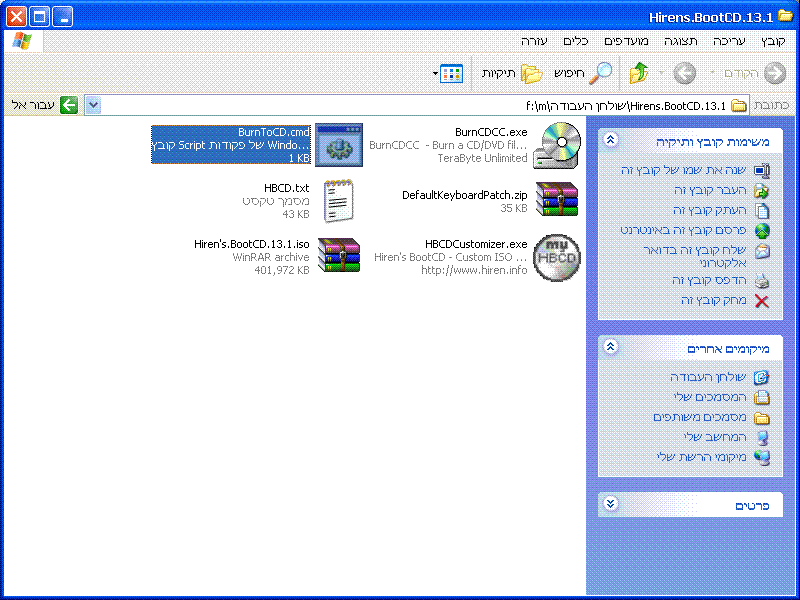Click the rename file icon in tasks pane
The image size is (800, 600).
coord(762,170)
